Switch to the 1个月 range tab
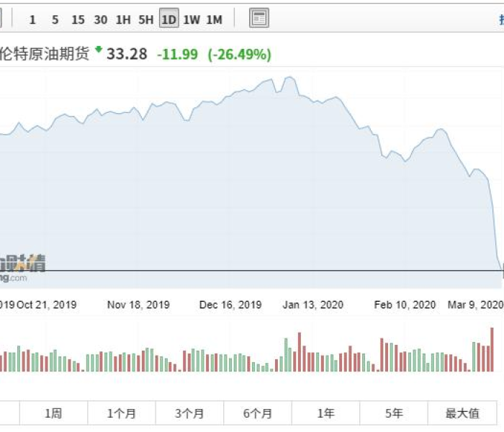 [x=122, y=413]
